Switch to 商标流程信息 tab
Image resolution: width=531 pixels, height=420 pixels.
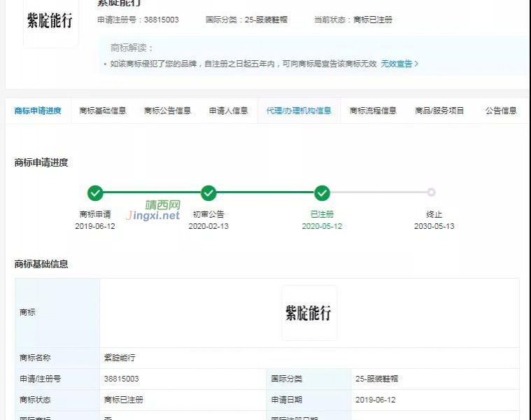[x=373, y=111]
